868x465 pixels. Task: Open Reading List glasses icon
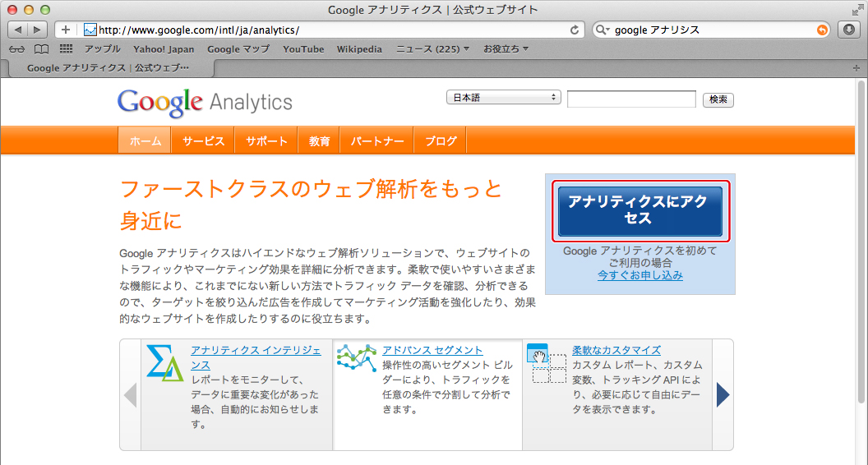click(17, 49)
